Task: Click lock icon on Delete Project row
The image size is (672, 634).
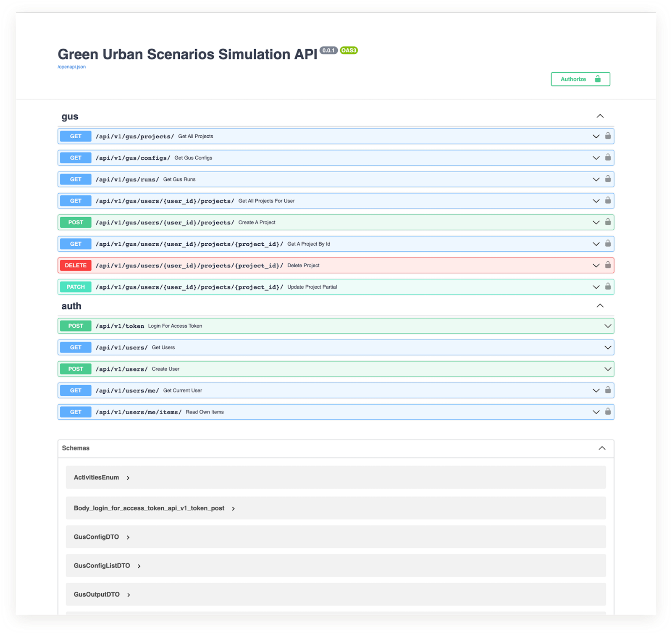Action: coord(608,265)
